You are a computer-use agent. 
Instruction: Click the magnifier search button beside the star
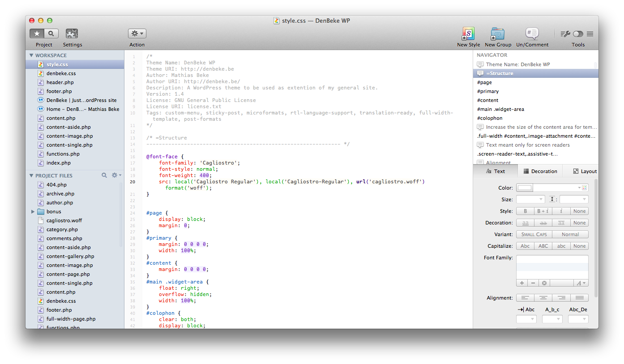(x=51, y=34)
